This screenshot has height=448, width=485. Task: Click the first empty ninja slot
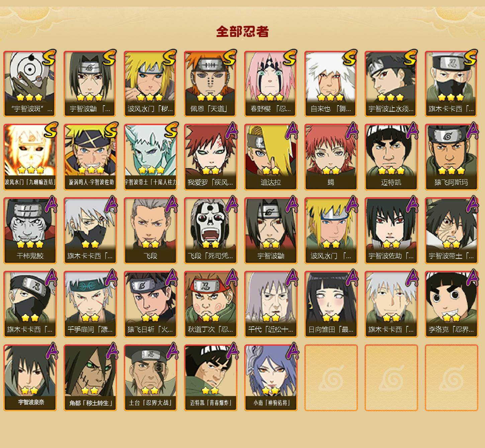[x=331, y=378]
